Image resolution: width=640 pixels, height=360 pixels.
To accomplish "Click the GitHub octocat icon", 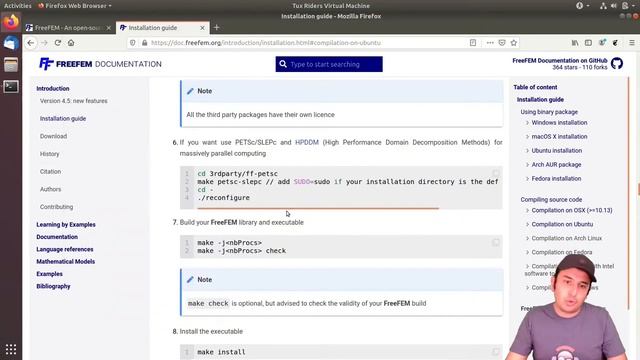I will (617, 64).
